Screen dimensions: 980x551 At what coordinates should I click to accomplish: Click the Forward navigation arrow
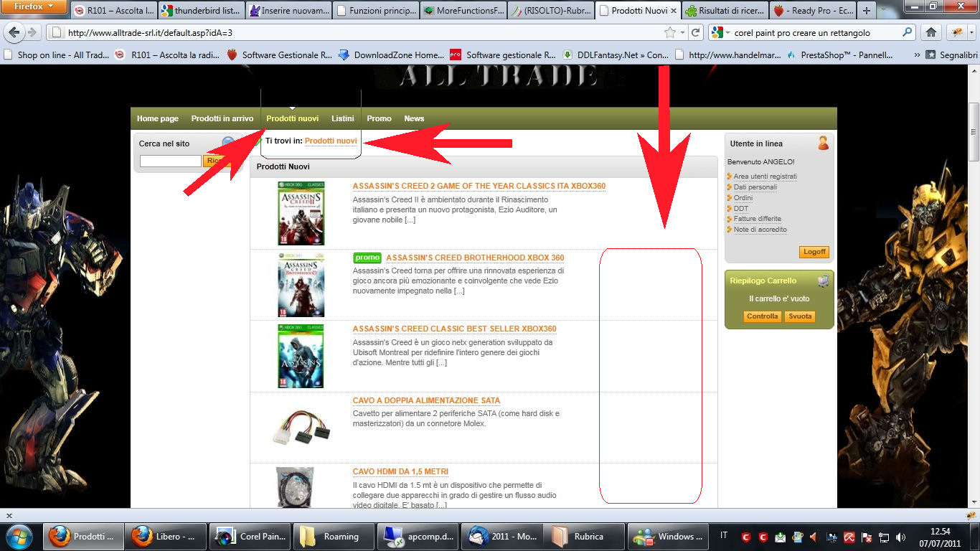32,32
